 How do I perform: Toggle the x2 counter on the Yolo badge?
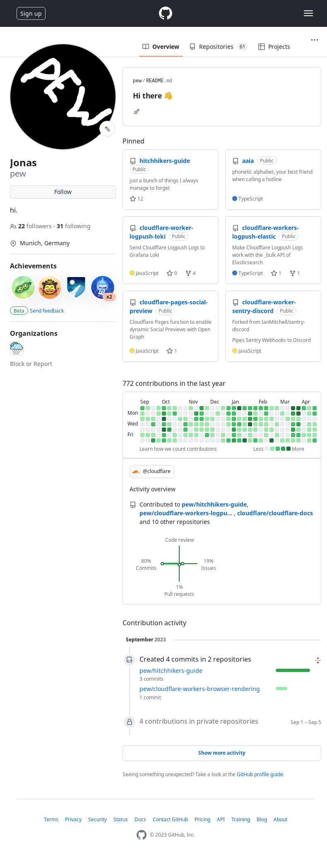coord(108,296)
